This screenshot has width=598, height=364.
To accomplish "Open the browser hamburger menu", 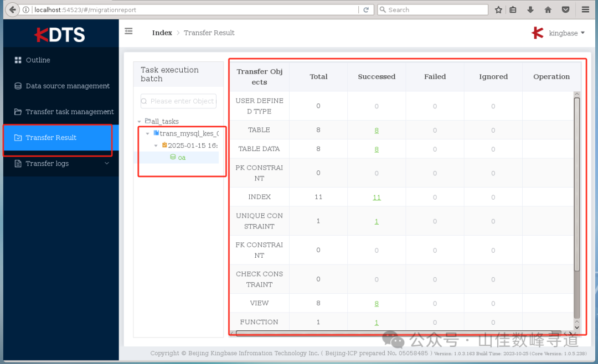I will click(585, 10).
